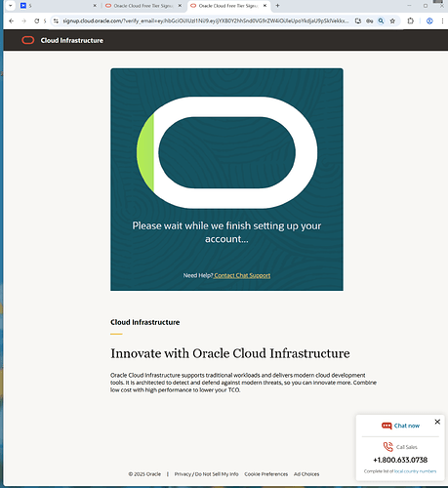
Task: Open Cookie Preferences in footer
Action: pos(266,474)
